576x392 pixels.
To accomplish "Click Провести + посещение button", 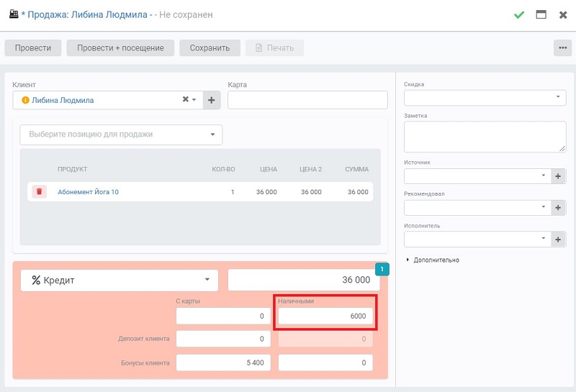I will (120, 47).
